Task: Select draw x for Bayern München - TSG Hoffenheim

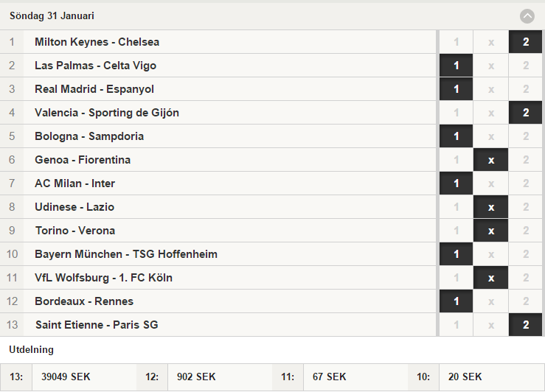Action: [490, 254]
